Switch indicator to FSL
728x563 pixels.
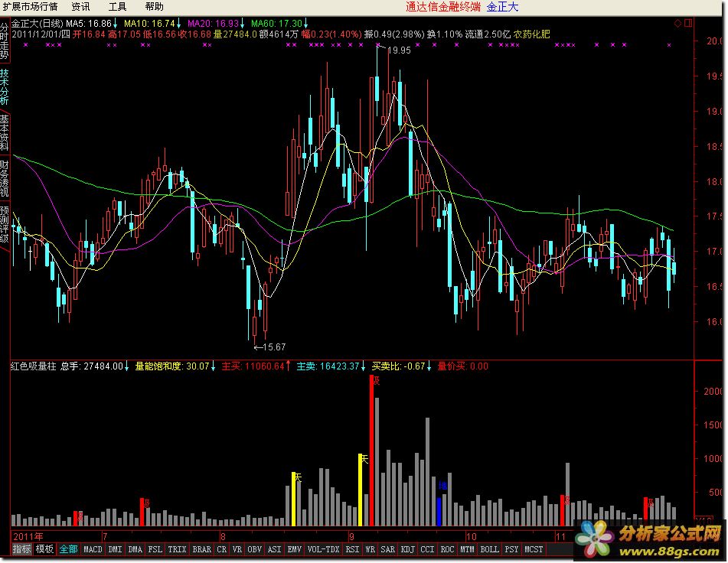(155, 549)
